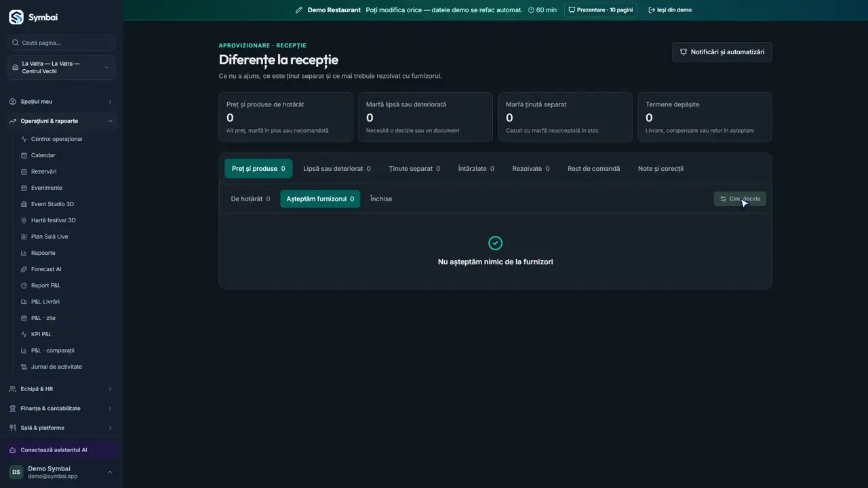The width and height of the screenshot is (868, 488).
Task: Click the Symbai logo icon
Action: (x=16, y=17)
